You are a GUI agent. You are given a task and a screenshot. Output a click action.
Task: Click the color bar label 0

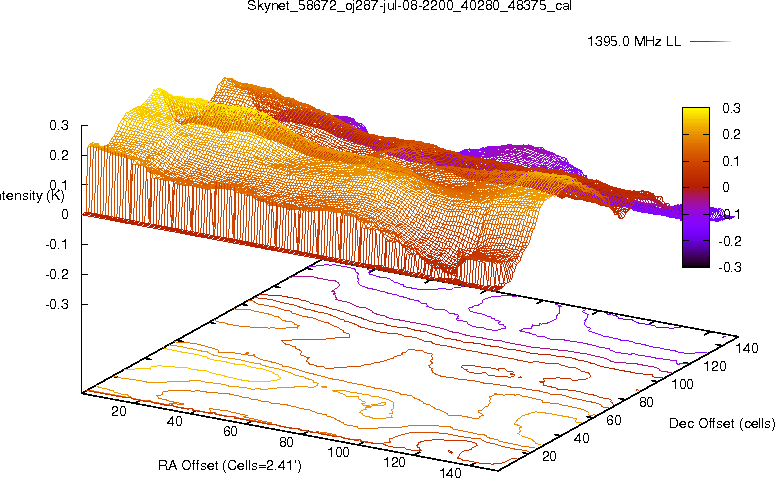pyautogui.click(x=726, y=187)
